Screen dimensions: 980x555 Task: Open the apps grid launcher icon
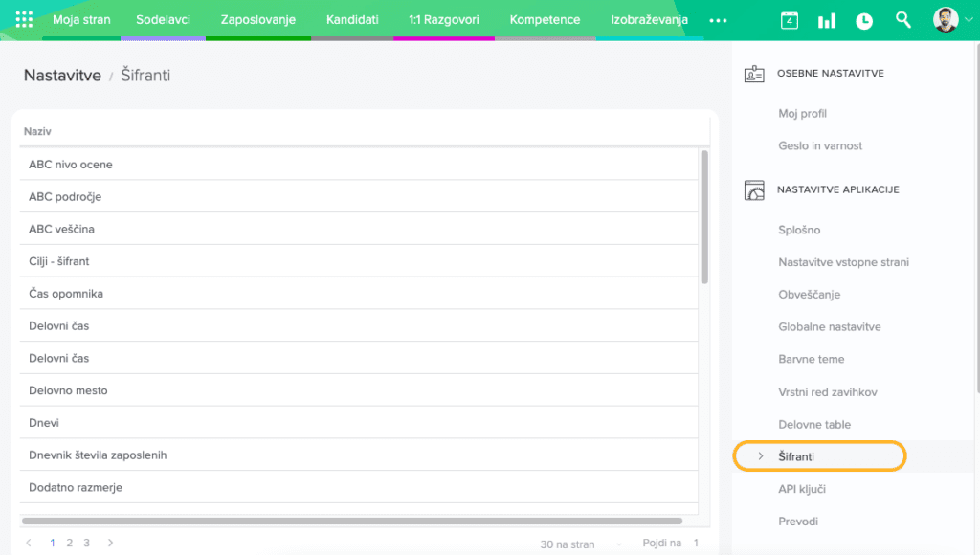tap(24, 20)
